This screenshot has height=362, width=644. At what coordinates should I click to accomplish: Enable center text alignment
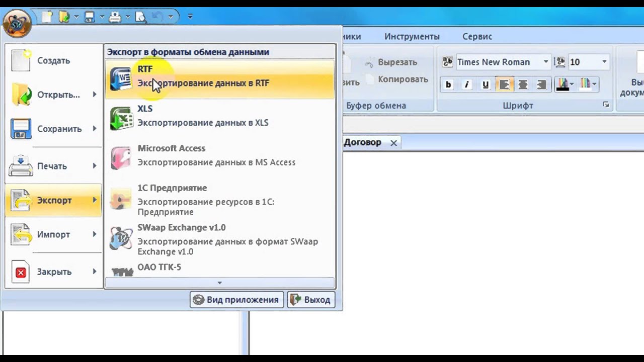tap(523, 84)
